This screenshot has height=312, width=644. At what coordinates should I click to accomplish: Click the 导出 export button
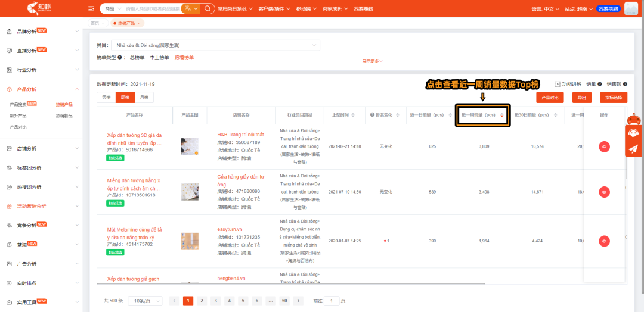click(581, 98)
